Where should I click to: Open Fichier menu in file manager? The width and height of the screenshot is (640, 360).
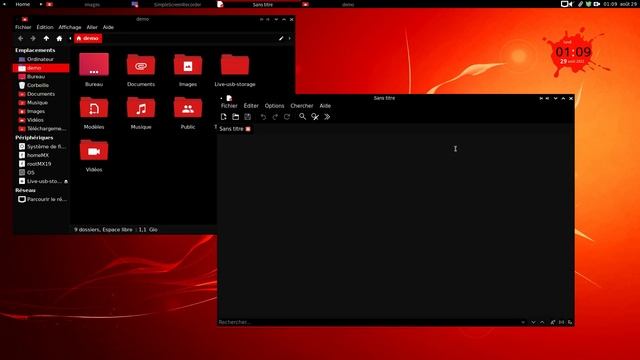pyautogui.click(x=23, y=27)
